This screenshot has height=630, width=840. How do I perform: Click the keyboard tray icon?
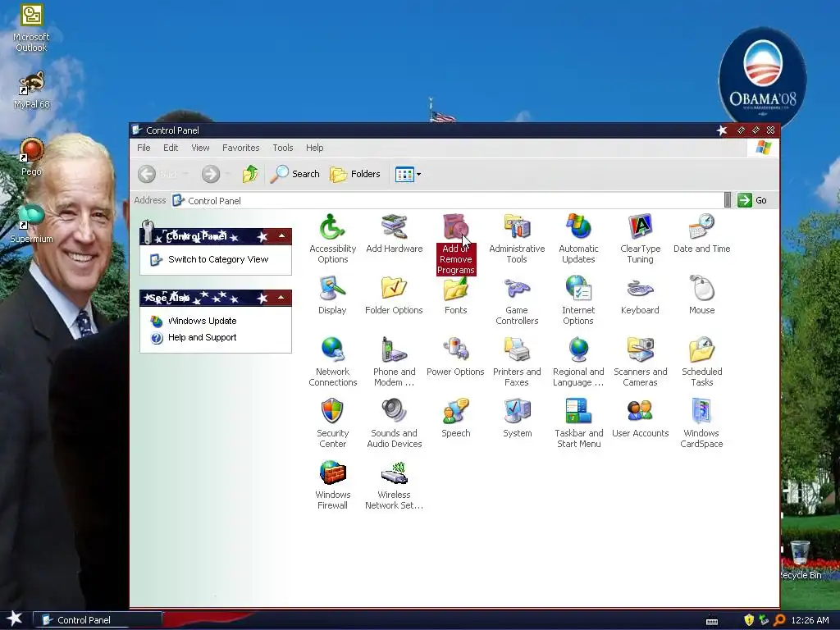(x=712, y=621)
